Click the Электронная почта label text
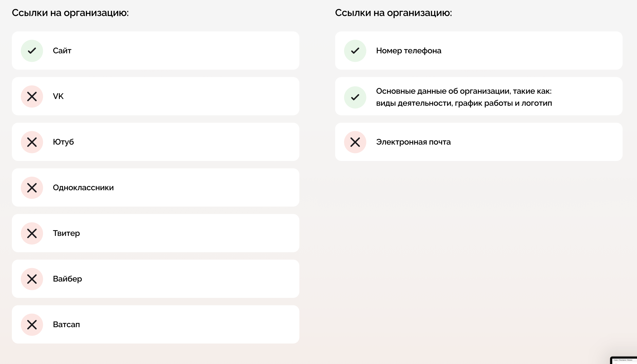The image size is (637, 364). pos(413,142)
